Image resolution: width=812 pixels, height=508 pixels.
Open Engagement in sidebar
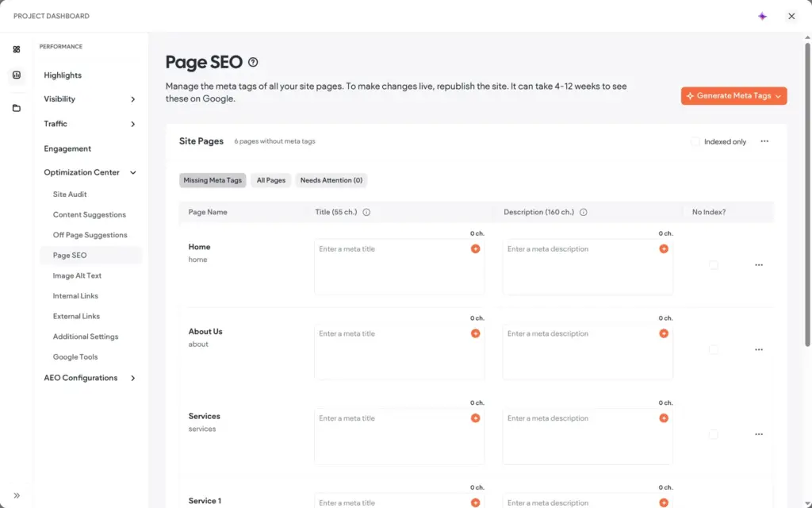(x=67, y=148)
